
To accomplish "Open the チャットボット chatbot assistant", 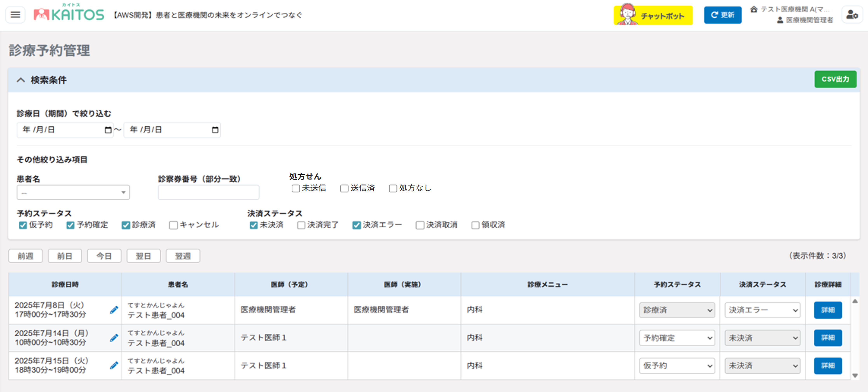I will click(653, 16).
